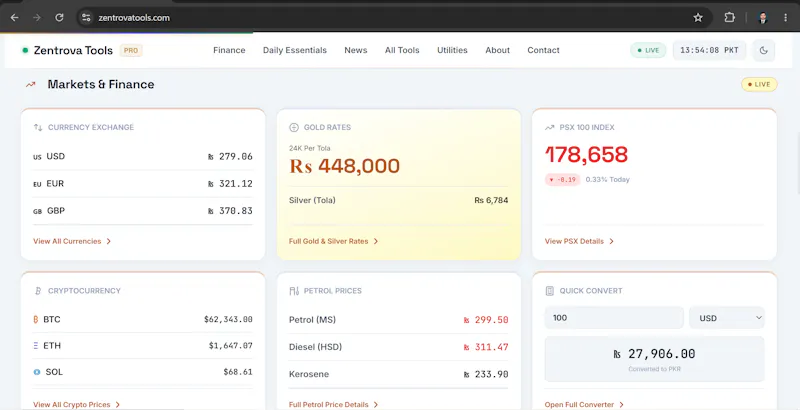Open the Finance menu
This screenshot has height=410, width=800.
(229, 50)
